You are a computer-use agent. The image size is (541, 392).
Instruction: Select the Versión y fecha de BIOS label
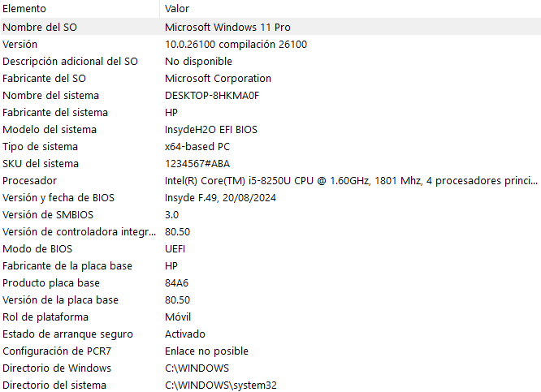58,198
